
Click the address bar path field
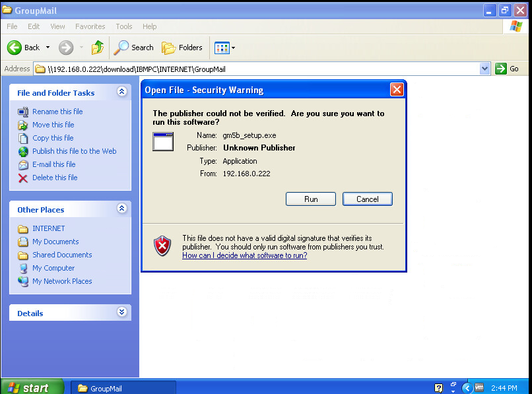point(257,69)
